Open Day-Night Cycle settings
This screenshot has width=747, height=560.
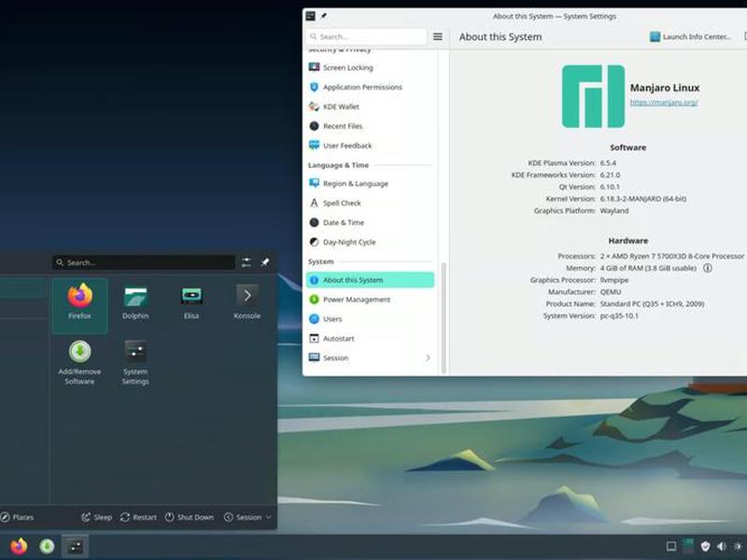[370, 242]
